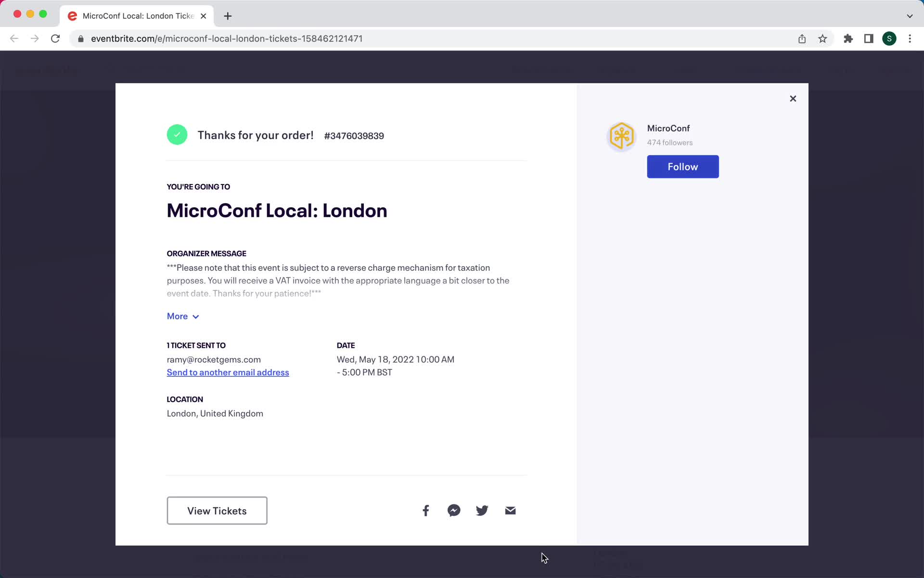Open the Chrome profile avatar S
This screenshot has height=578, width=924.
tap(889, 39)
